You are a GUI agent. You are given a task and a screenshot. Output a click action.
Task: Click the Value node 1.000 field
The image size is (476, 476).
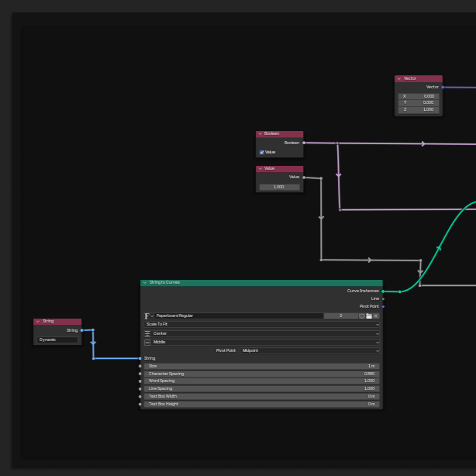(x=279, y=187)
